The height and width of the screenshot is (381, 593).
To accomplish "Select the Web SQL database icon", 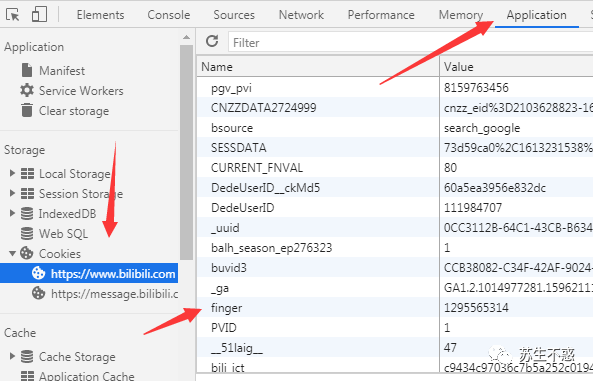I will coord(27,233).
